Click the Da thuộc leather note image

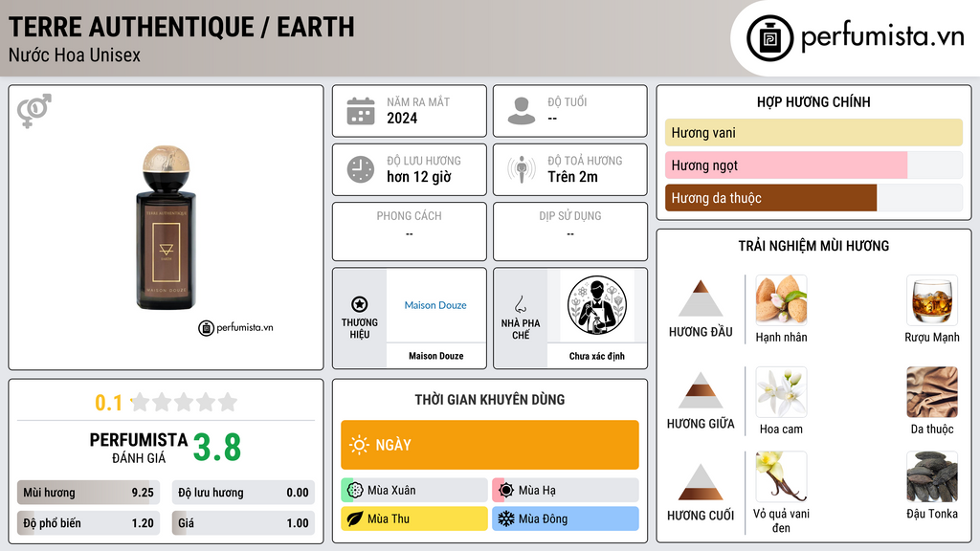click(932, 392)
